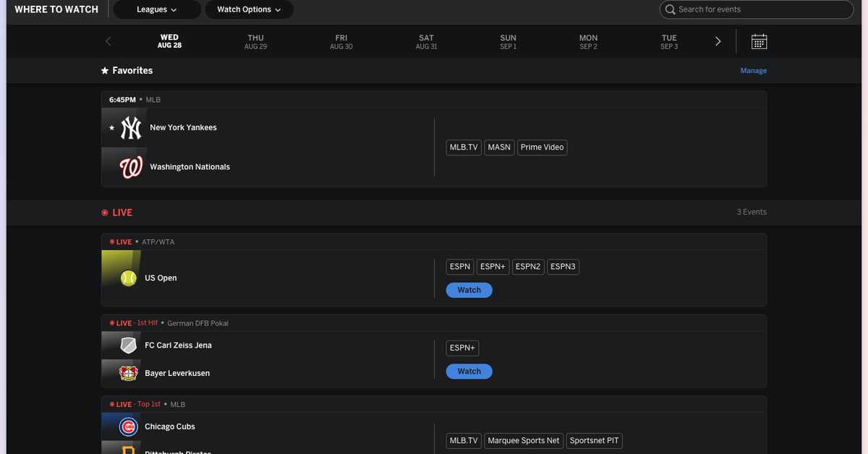Open the calendar date picker icon

pyautogui.click(x=759, y=41)
